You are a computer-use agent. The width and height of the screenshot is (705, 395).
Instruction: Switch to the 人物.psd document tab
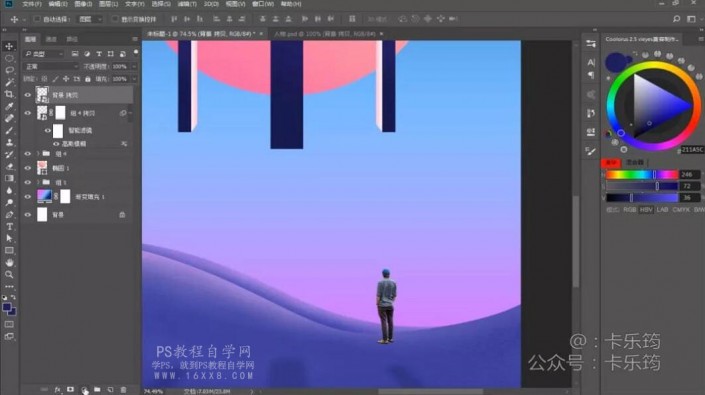pos(325,34)
